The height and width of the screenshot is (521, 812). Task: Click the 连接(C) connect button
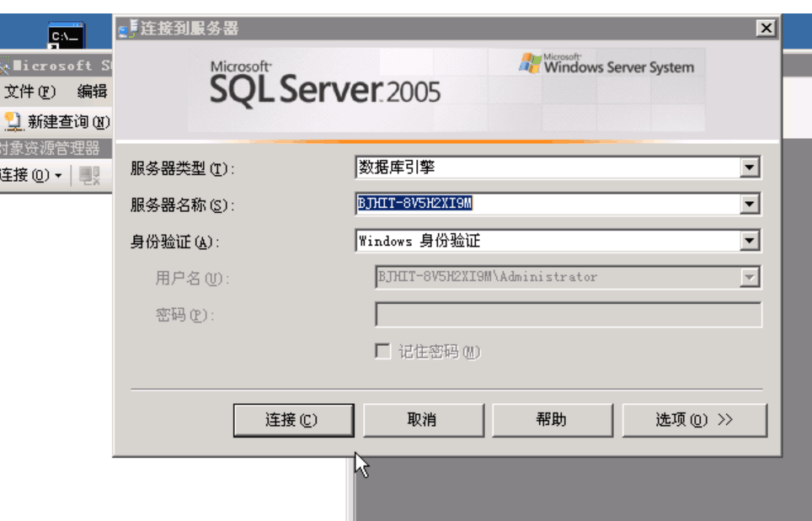294,420
